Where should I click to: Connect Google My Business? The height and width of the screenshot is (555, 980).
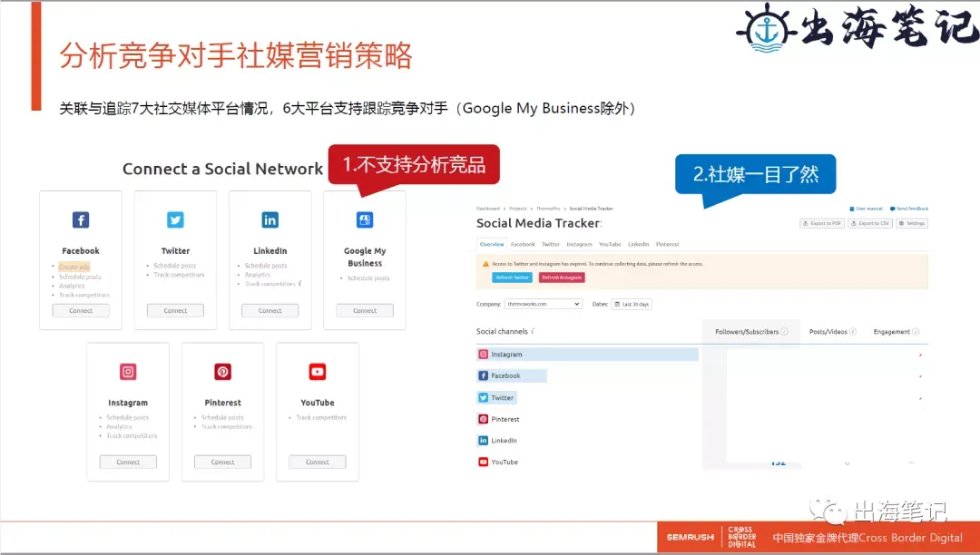(365, 310)
